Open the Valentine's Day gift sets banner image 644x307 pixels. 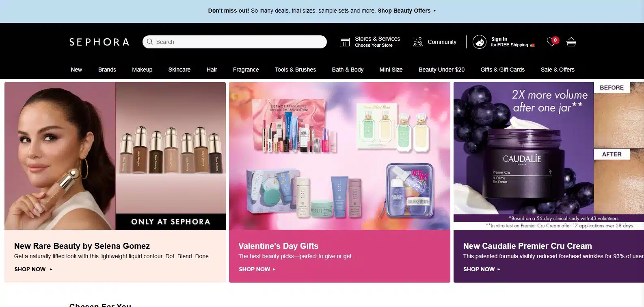[x=339, y=156]
